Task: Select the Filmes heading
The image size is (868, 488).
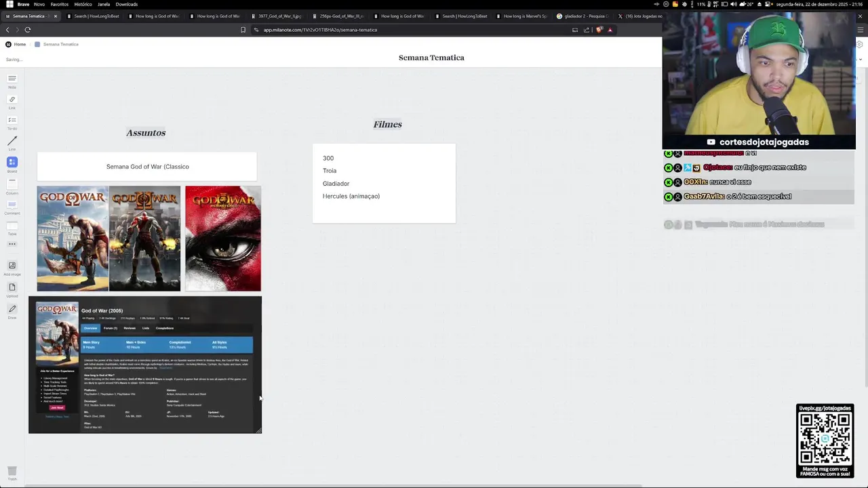Action: [388, 124]
